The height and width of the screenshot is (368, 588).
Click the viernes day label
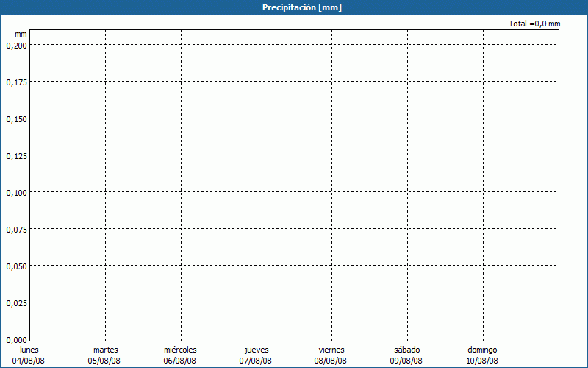click(x=331, y=350)
